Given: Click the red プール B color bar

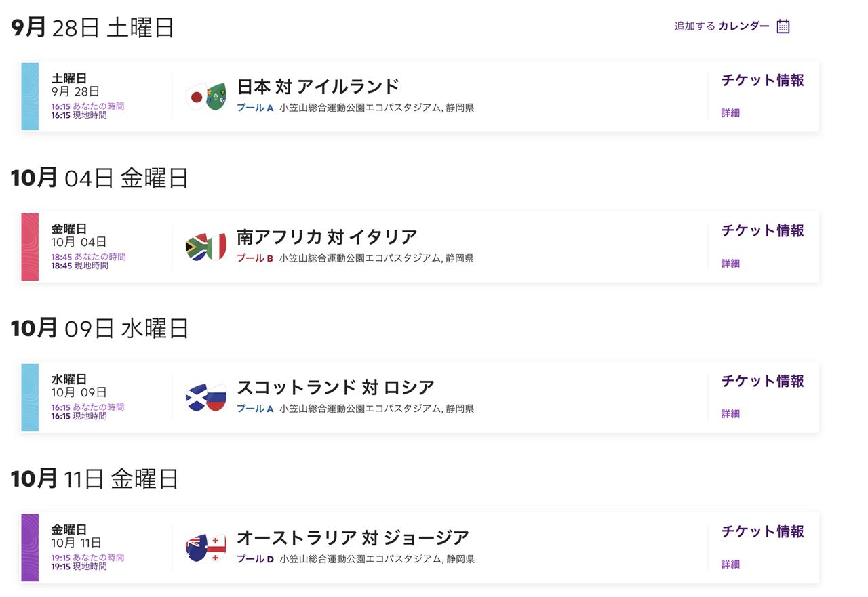Looking at the screenshot, I should tap(30, 247).
